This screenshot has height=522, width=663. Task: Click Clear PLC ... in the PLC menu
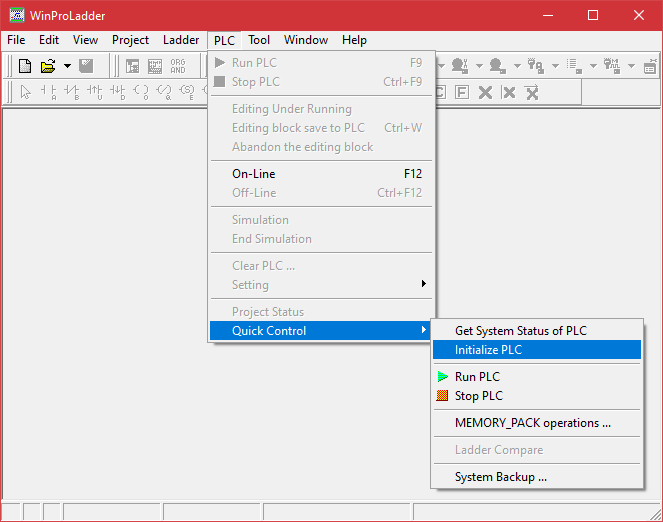tap(321, 266)
